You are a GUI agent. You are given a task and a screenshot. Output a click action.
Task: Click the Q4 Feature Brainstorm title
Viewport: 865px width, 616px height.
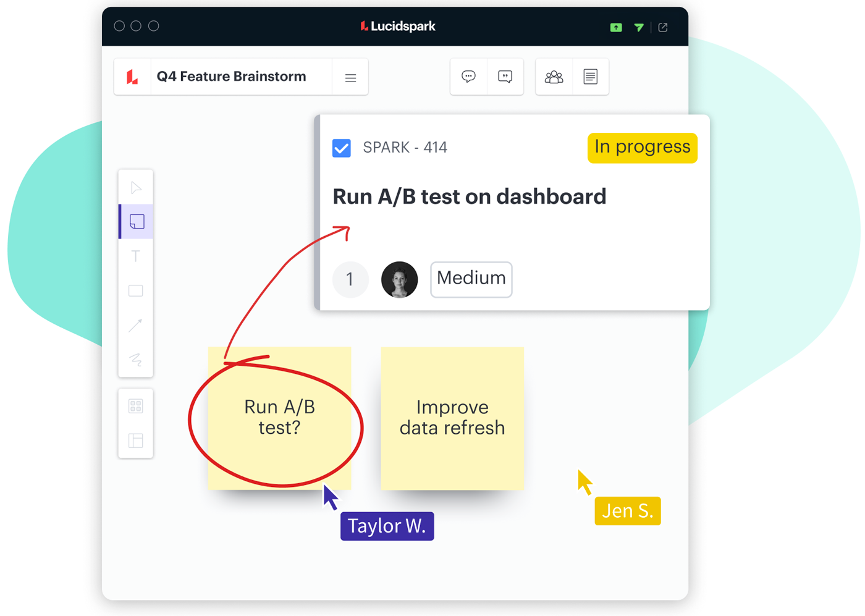(x=231, y=77)
